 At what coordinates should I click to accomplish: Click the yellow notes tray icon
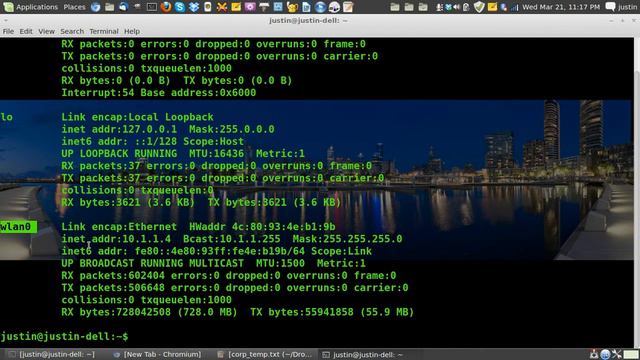pos(492,7)
